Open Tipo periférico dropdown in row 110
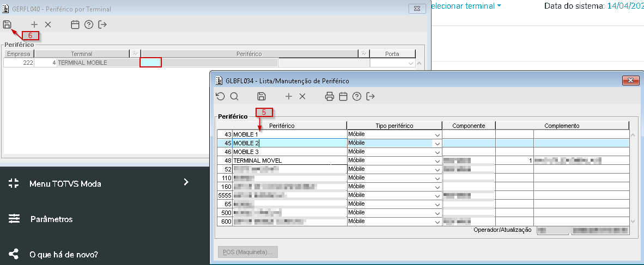644x265 pixels. (x=438, y=178)
